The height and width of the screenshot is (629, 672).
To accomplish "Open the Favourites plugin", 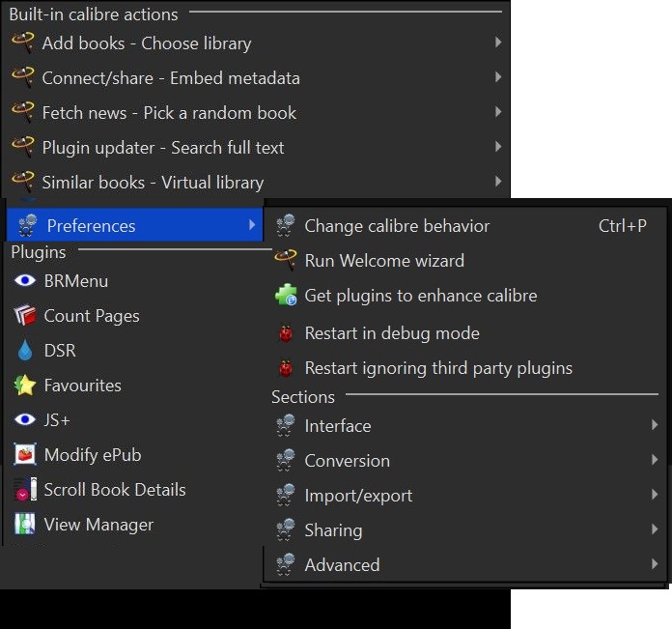I will tap(133, 385).
